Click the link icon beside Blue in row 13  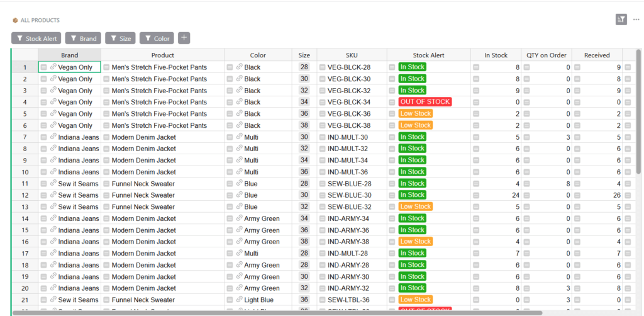239,206
